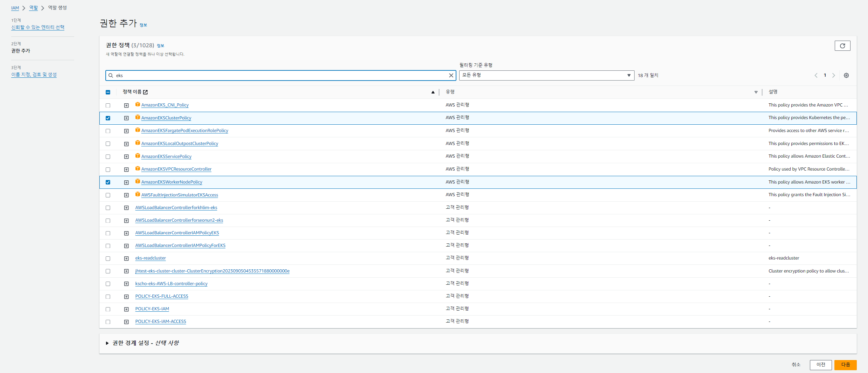Select the AmazonEKSFargatePodExecutionRolePolicy checkbox
This screenshot has width=868, height=373.
(x=108, y=131)
